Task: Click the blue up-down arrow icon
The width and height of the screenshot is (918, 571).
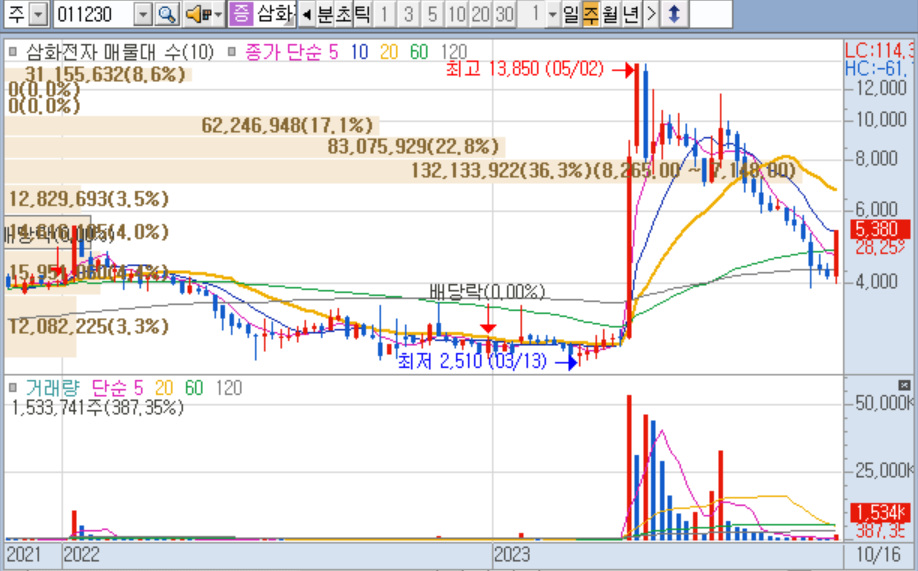Action: pos(674,15)
